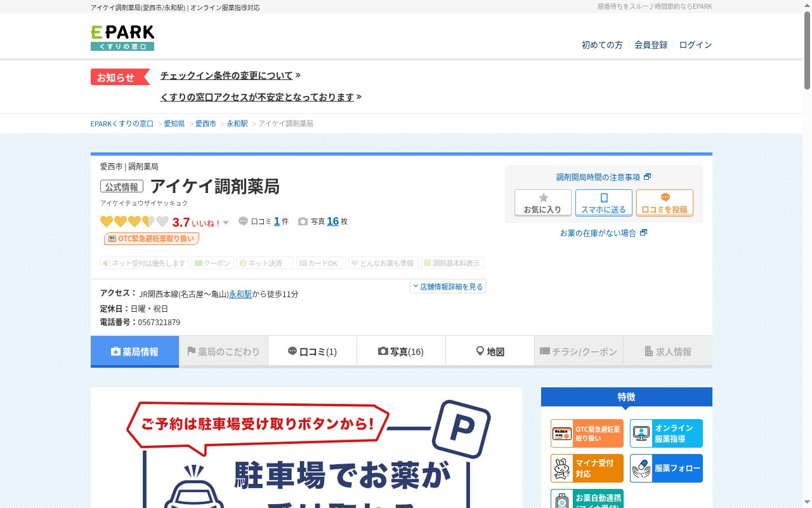This screenshot has height=508, width=812.
Task: Click the カードOK tag
Action: [321, 263]
